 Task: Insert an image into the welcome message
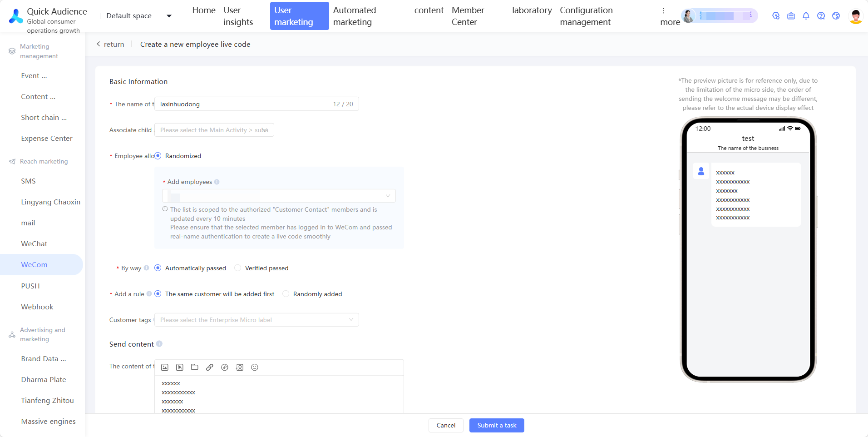165,367
